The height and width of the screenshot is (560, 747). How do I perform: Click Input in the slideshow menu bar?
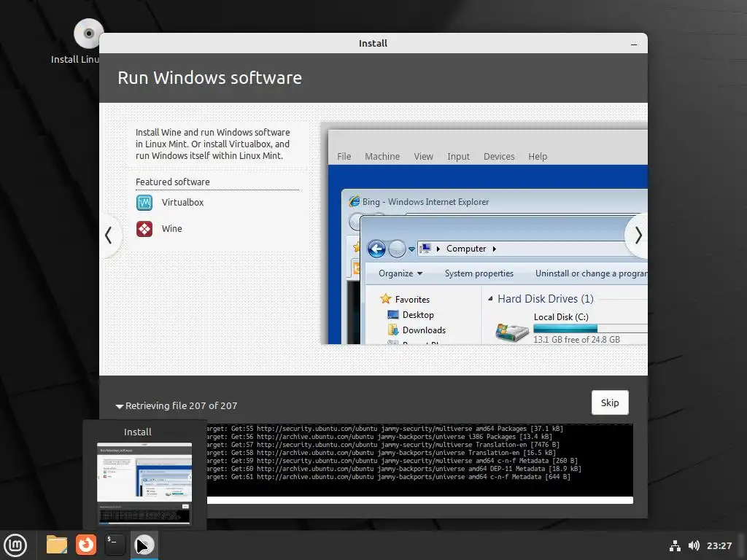(458, 157)
